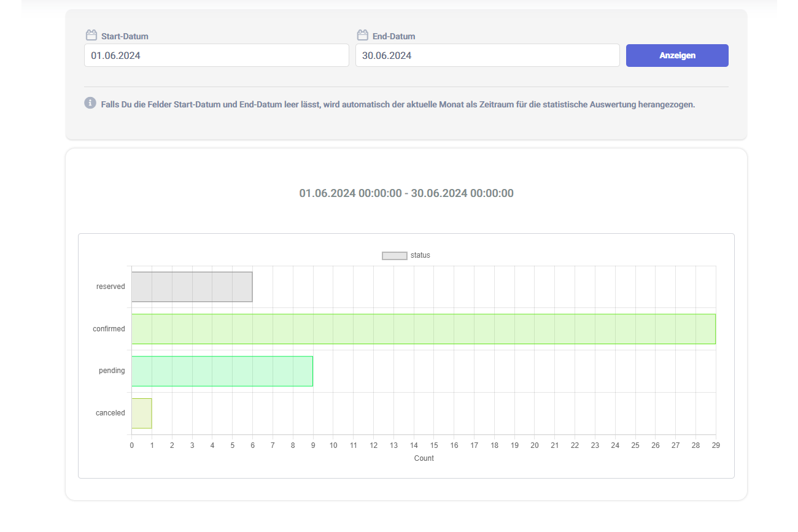This screenshot has width=798, height=532.
Task: Click the 'Start-Datum' label text
Action: click(125, 36)
